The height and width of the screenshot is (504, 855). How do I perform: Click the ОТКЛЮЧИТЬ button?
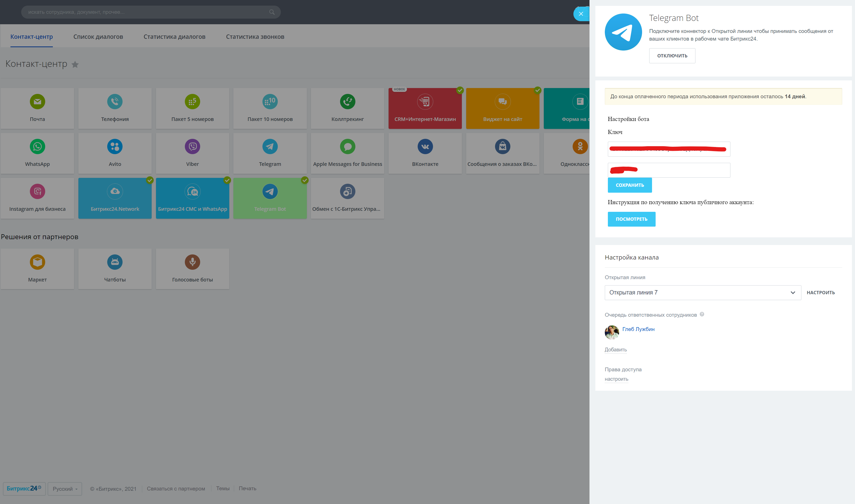point(672,56)
